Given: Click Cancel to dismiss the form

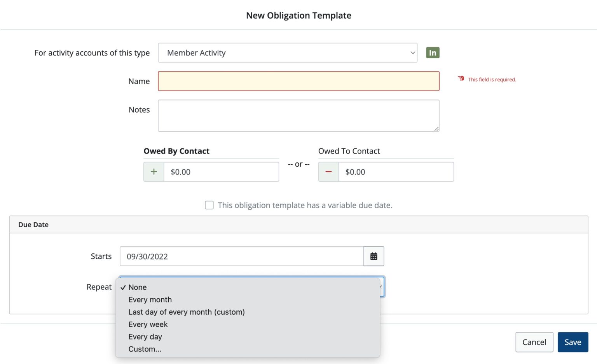Looking at the screenshot, I should click(534, 342).
